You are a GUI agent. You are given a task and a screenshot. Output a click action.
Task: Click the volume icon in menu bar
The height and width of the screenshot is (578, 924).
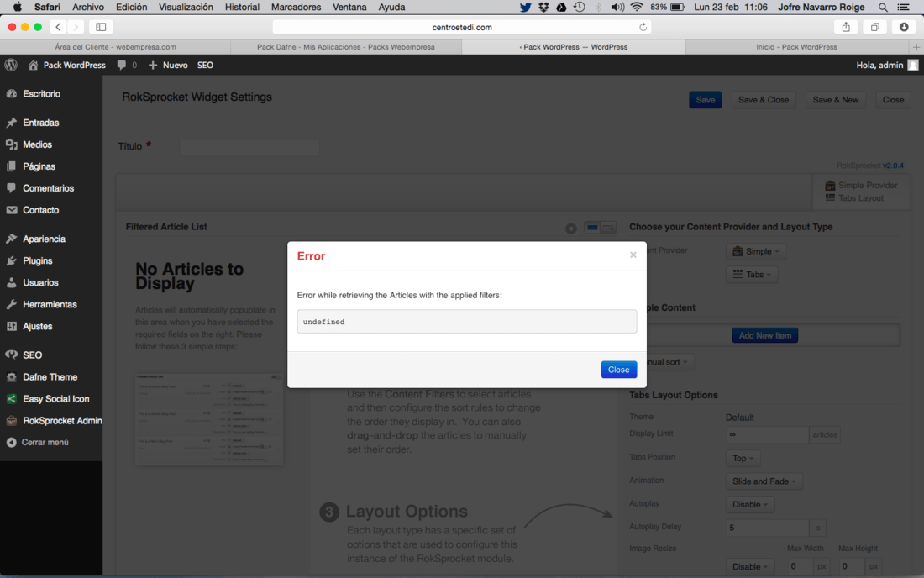(617, 7)
